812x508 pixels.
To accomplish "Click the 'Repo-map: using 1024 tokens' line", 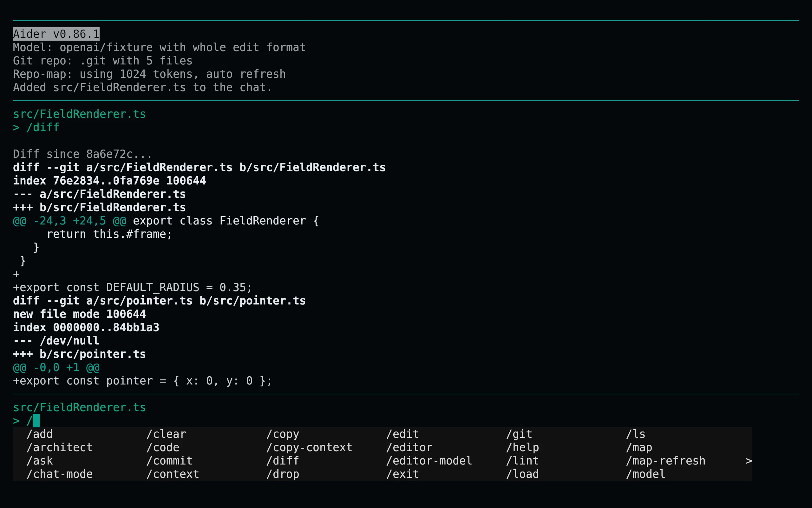I will coord(149,74).
